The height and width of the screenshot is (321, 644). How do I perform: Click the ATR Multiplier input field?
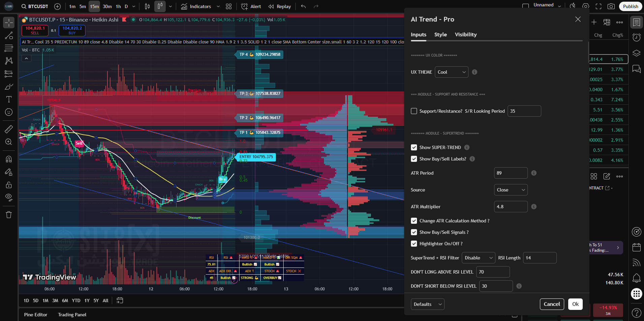click(x=510, y=207)
